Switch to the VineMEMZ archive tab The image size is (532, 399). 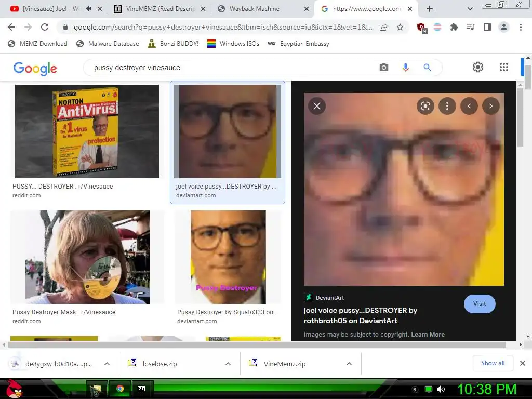point(159,9)
